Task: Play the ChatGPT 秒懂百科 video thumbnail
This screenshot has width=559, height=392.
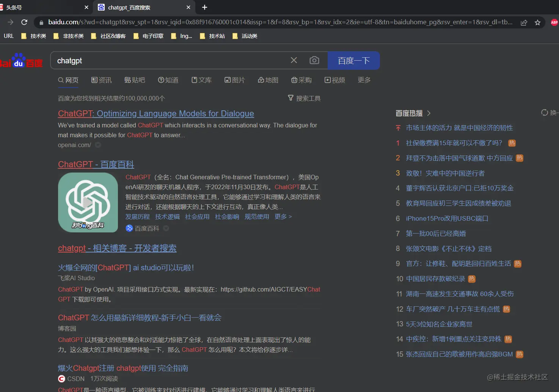Action: click(x=88, y=202)
